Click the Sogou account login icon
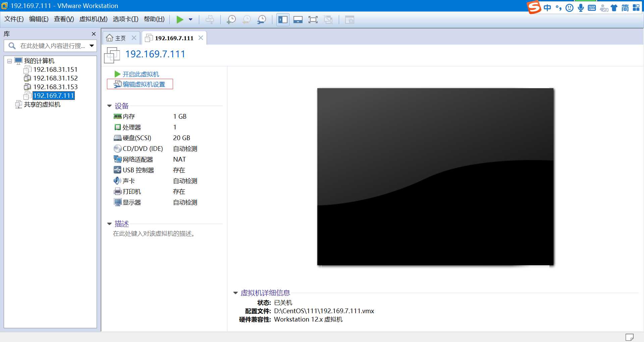This screenshot has width=644, height=342. (604, 8)
